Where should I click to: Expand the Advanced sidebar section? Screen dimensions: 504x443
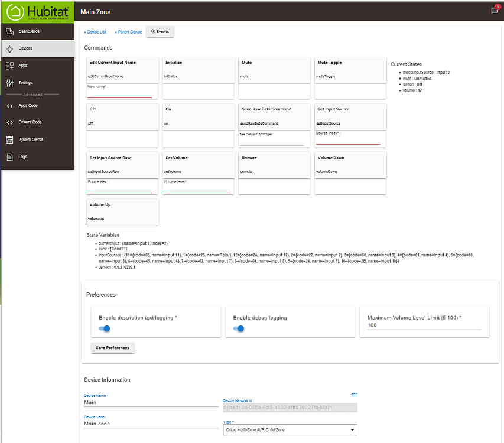(32, 95)
